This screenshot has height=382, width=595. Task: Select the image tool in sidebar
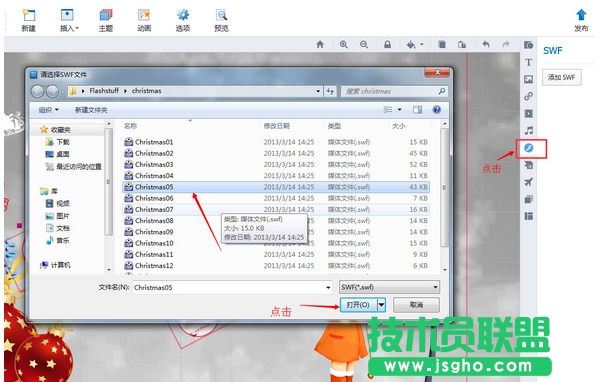[x=529, y=79]
